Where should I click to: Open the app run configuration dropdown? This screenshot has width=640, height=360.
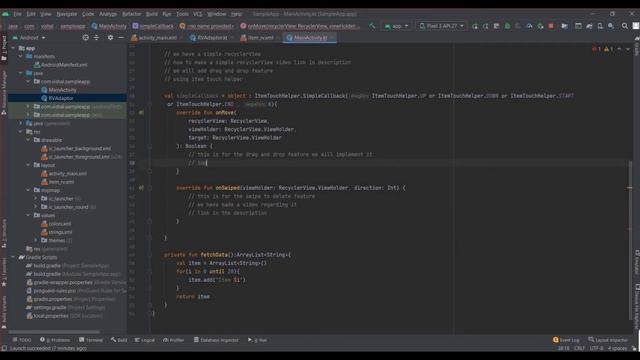pos(396,26)
